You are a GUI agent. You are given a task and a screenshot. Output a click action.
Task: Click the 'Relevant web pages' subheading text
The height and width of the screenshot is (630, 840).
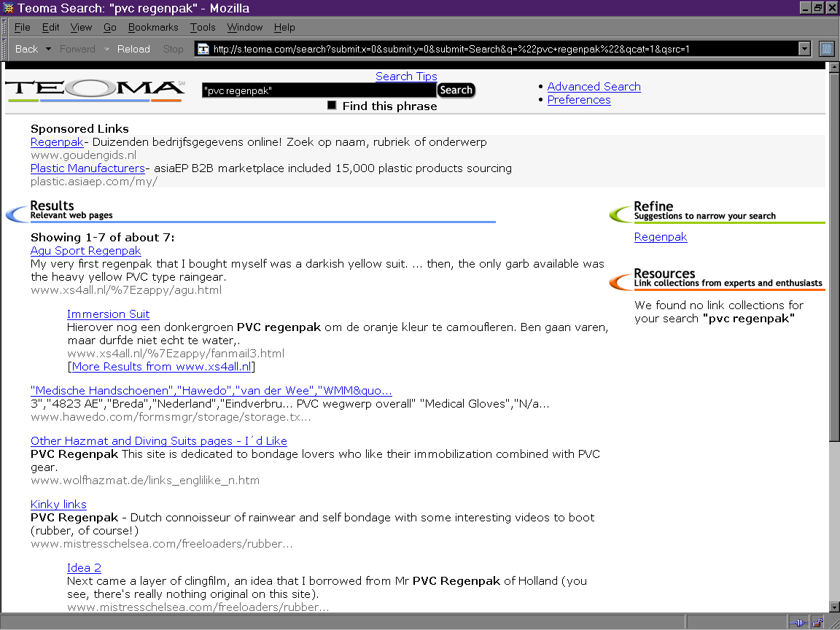pyautogui.click(x=71, y=215)
